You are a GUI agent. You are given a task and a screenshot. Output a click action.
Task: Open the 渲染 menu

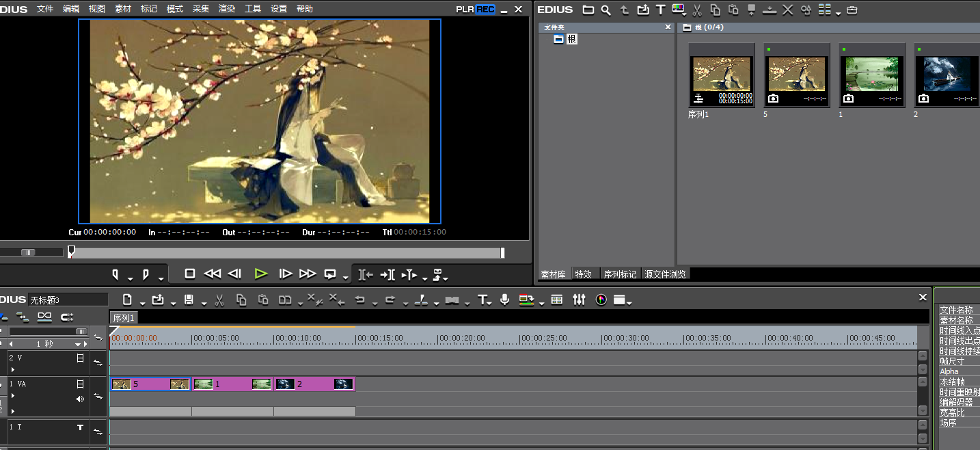[227, 9]
